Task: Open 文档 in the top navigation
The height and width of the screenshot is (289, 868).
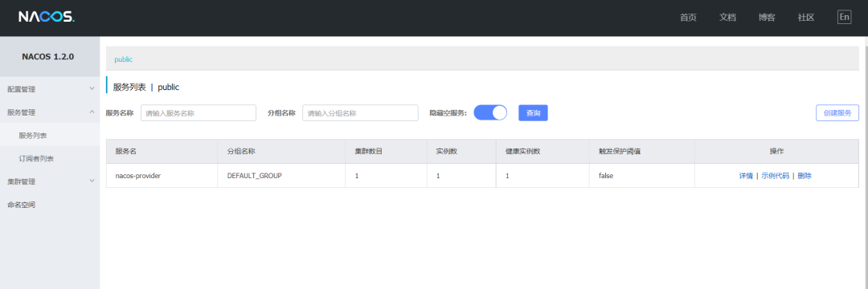Action: 727,17
